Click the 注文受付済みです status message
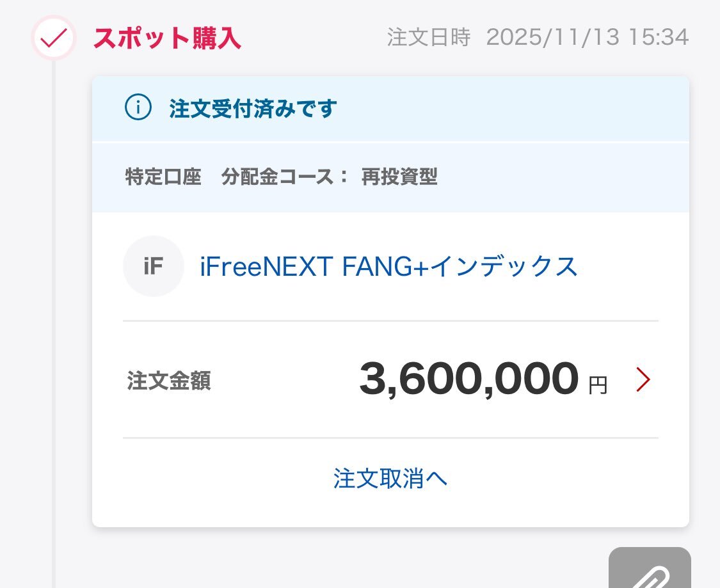 tap(253, 109)
